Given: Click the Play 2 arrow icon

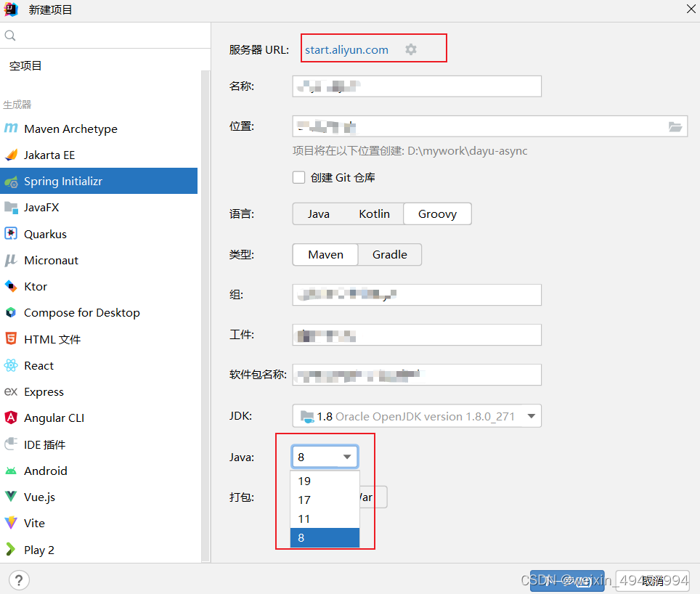Looking at the screenshot, I should pos(11,550).
